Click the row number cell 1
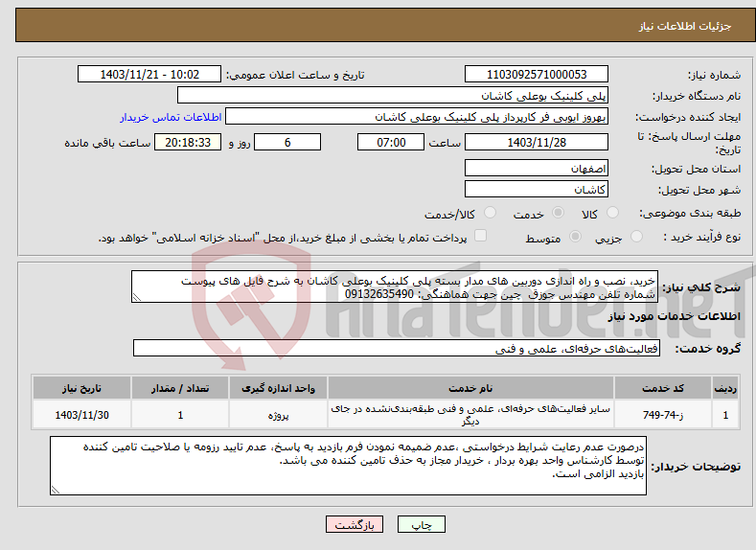 point(725,415)
